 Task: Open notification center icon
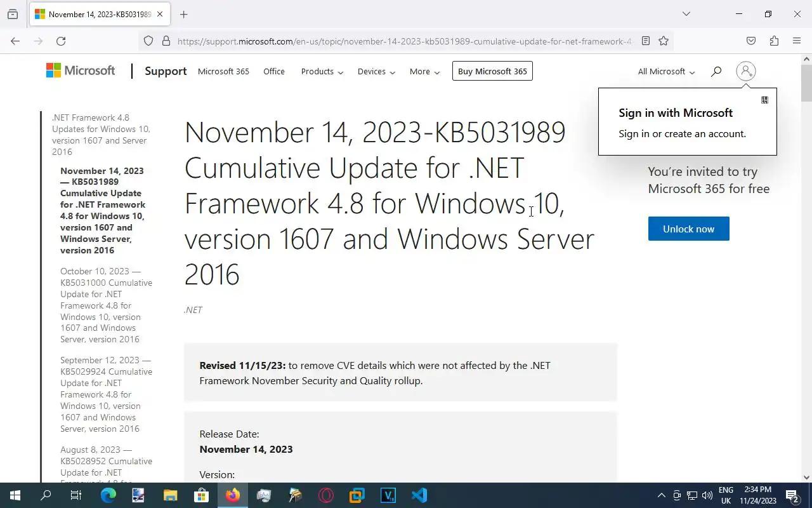pyautogui.click(x=792, y=495)
